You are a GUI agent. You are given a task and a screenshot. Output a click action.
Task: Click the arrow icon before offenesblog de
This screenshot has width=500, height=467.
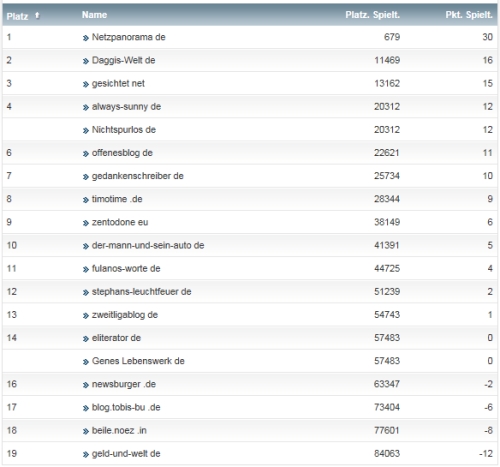pyautogui.click(x=86, y=154)
